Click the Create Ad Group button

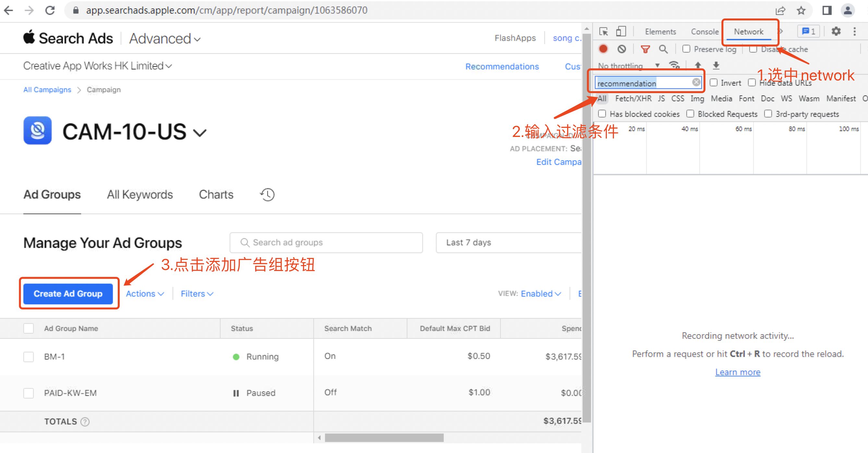click(68, 294)
